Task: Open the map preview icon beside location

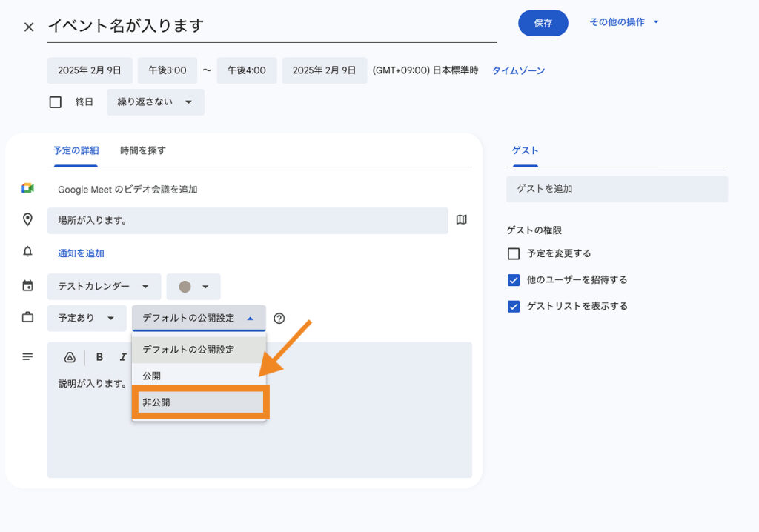Action: coord(462,220)
